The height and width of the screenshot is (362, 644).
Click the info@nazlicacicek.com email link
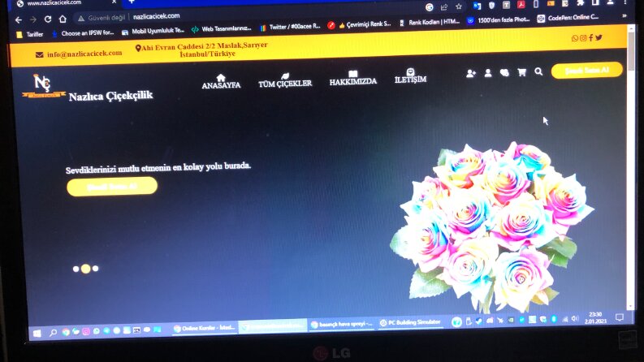84,54
